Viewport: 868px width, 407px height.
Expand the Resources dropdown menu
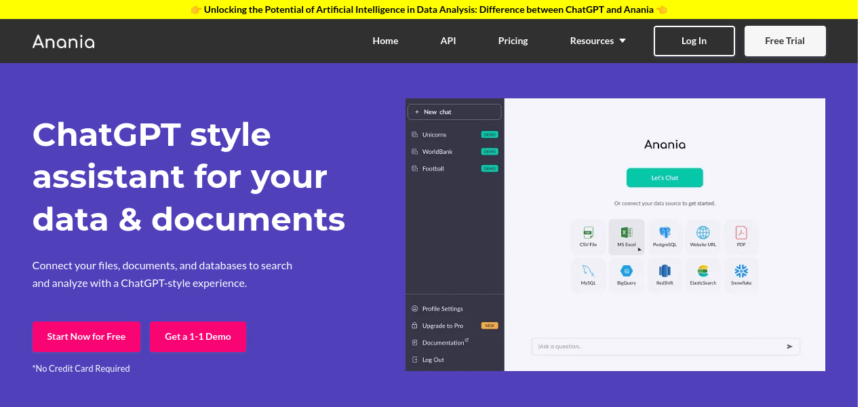597,41
